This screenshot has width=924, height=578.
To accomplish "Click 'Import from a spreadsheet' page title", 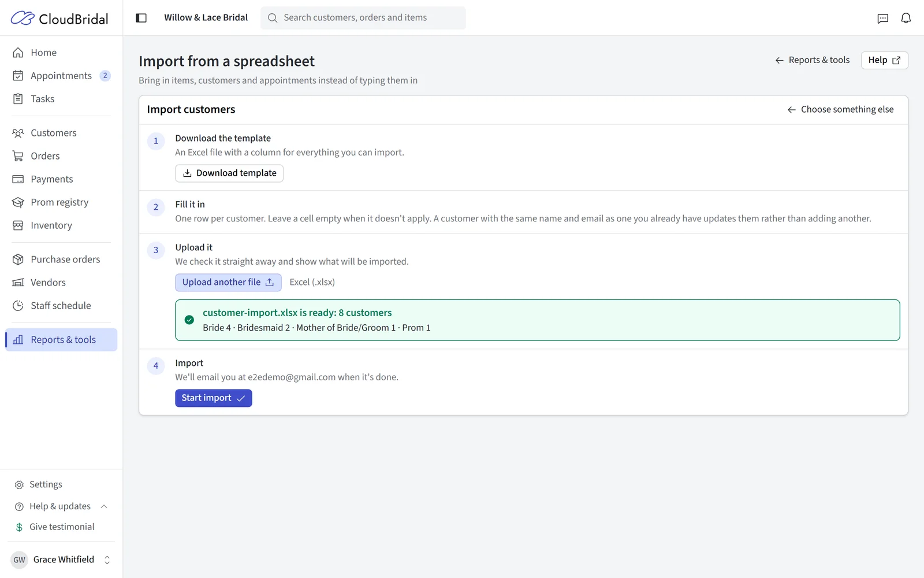I will pos(226,61).
